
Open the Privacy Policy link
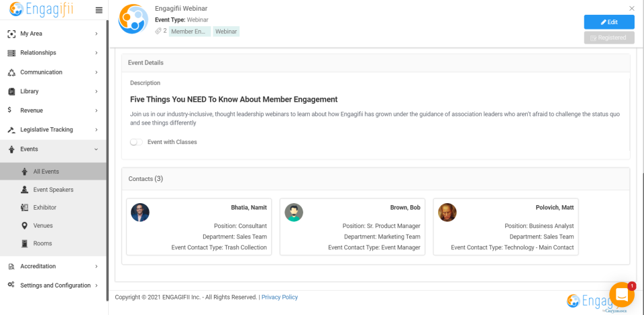point(280,298)
